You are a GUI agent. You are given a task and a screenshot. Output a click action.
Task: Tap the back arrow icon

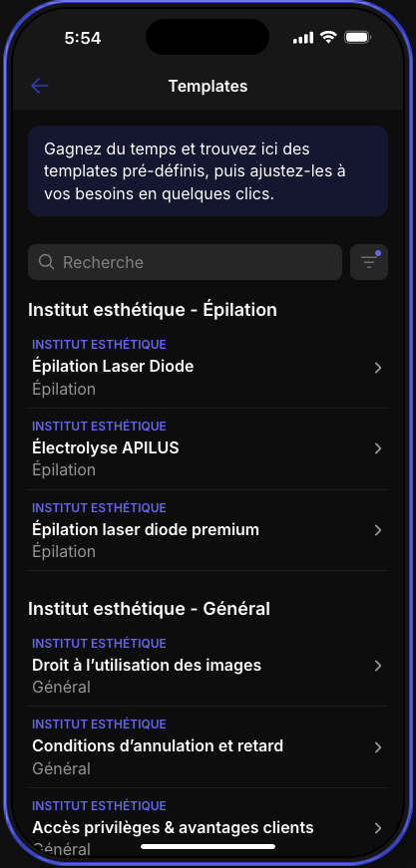tap(40, 86)
